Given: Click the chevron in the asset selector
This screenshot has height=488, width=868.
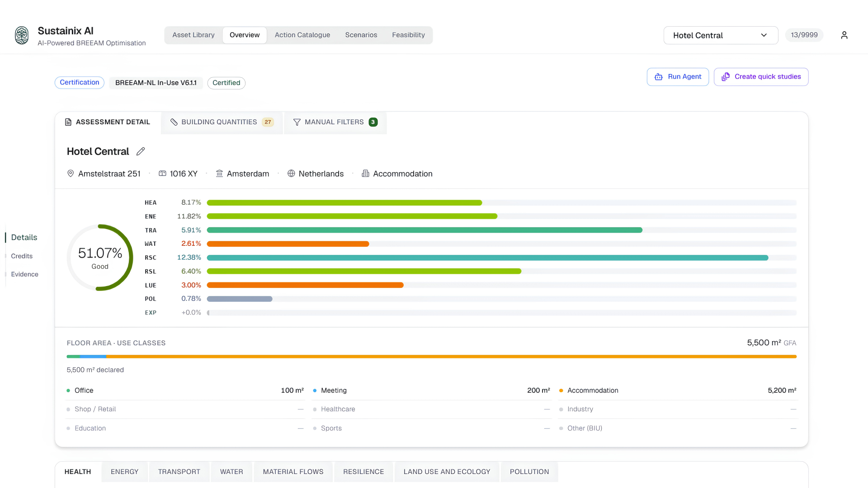Looking at the screenshot, I should pos(764,35).
